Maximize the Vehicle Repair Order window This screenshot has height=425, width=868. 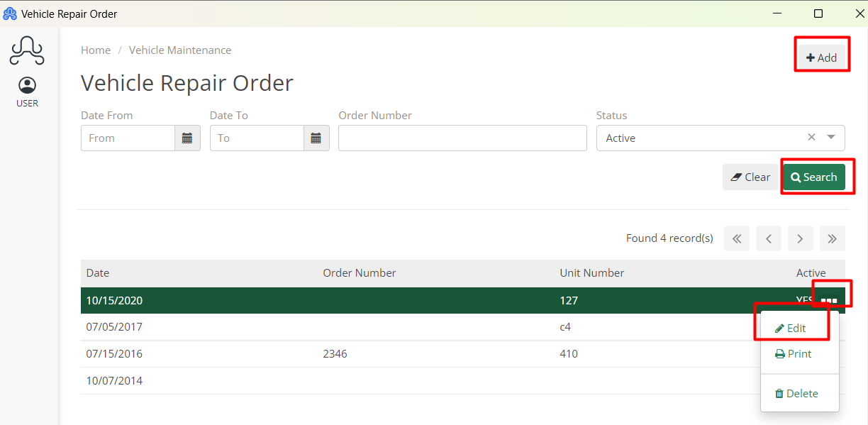point(818,13)
